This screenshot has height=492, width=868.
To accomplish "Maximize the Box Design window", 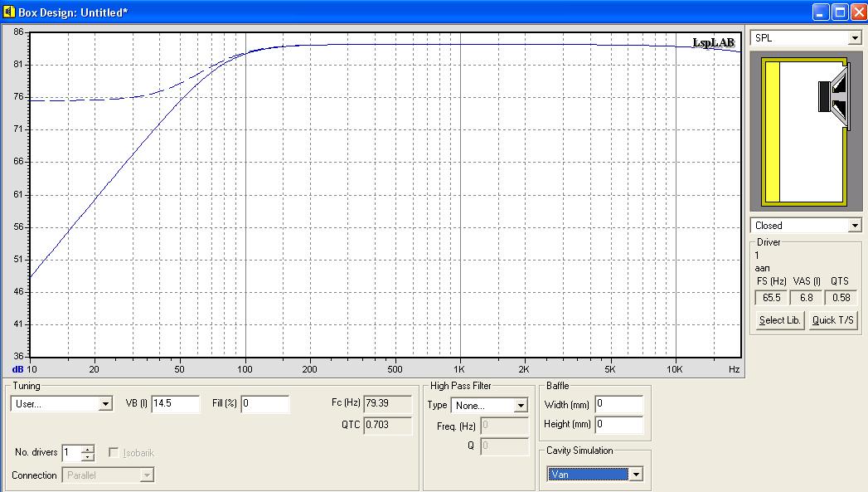I will pos(839,12).
